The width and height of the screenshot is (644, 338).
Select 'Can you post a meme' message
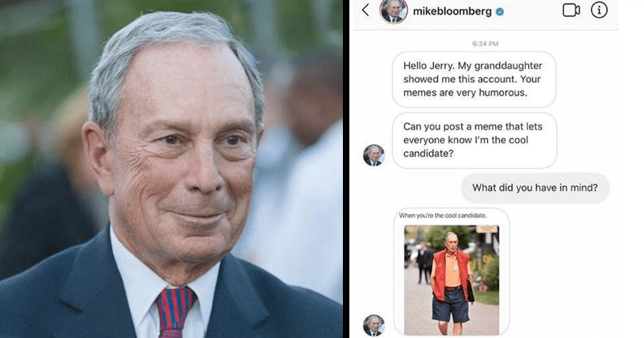tap(474, 140)
